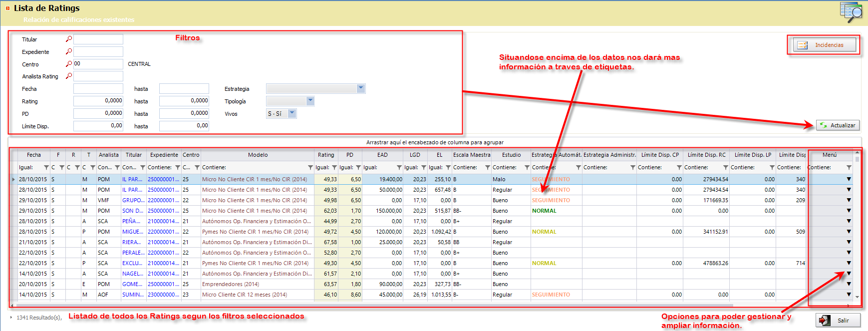Open the Menú arrow for the first row
The image size is (868, 331).
coord(849,179)
